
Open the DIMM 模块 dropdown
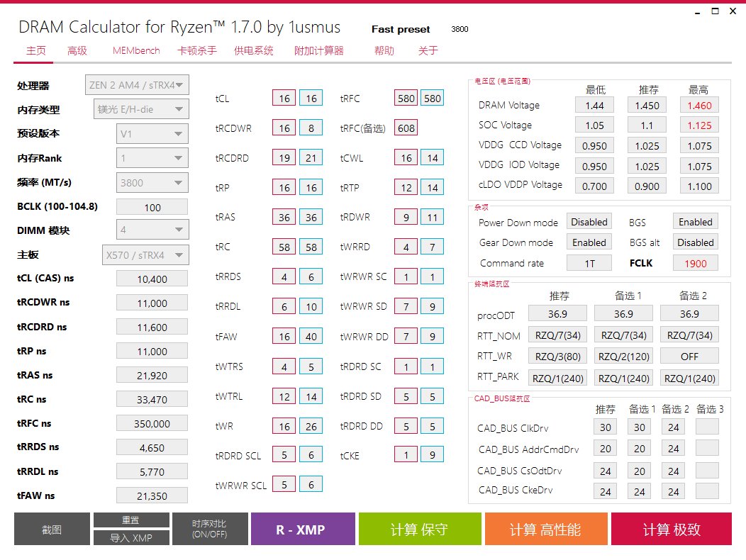pos(152,230)
